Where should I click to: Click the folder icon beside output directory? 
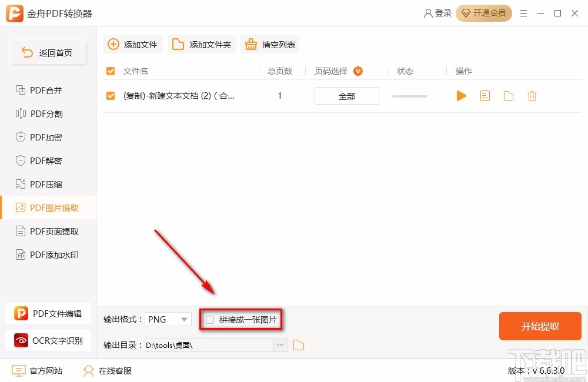point(298,345)
